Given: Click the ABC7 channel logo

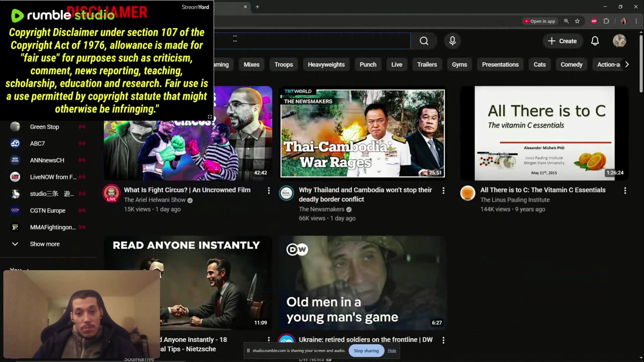Looking at the screenshot, I should click(x=15, y=143).
